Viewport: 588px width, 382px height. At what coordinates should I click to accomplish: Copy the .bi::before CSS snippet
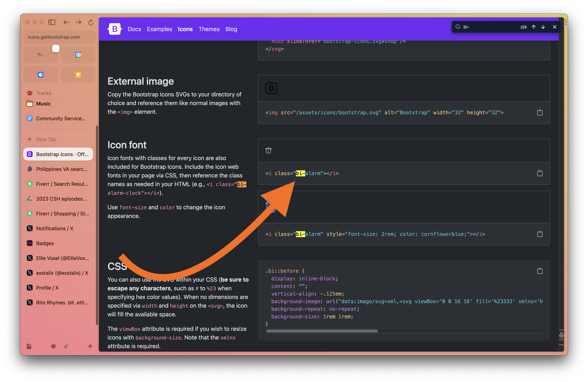[540, 271]
